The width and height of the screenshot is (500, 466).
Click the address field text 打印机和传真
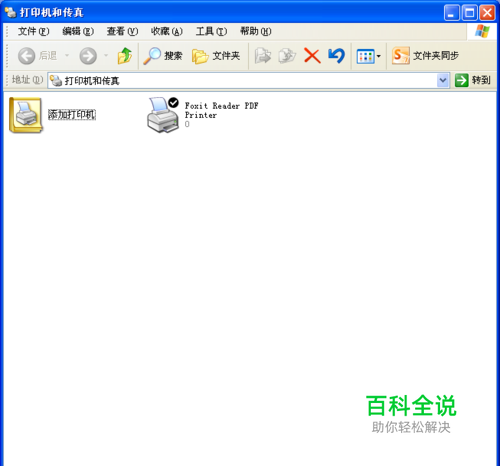92,81
